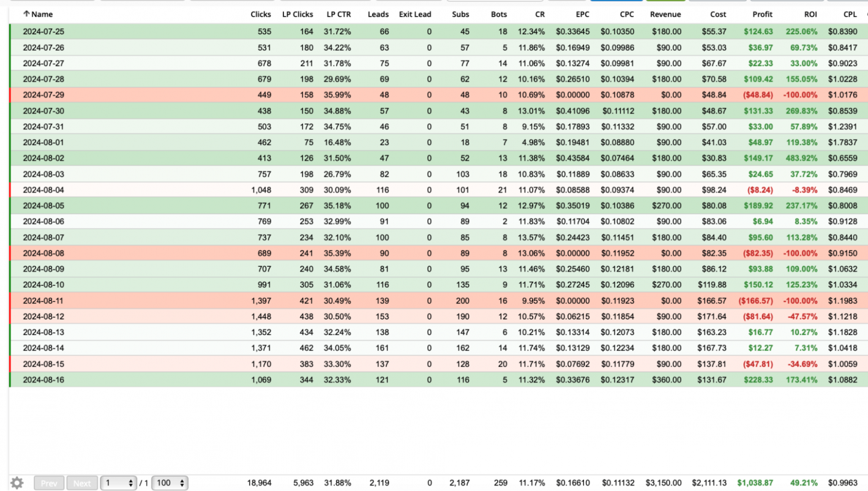The height and width of the screenshot is (491, 868).
Task: Click the total LP clicks 5,963
Action: 303,483
